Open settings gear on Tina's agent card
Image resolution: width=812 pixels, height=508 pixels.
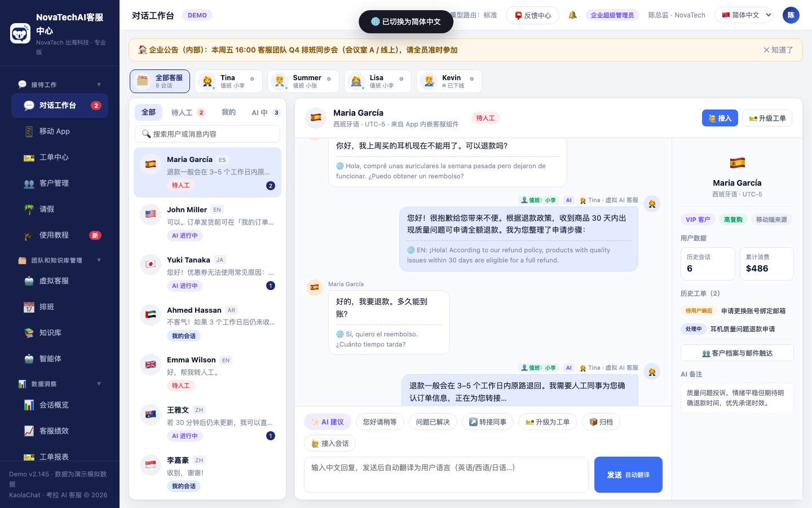point(252,79)
